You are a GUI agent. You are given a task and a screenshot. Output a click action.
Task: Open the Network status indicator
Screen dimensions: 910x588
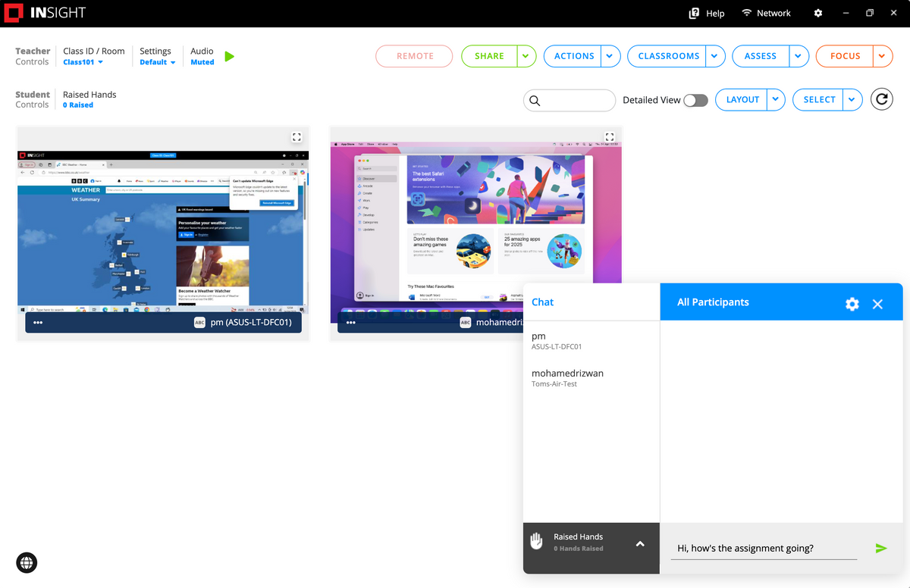(x=766, y=13)
